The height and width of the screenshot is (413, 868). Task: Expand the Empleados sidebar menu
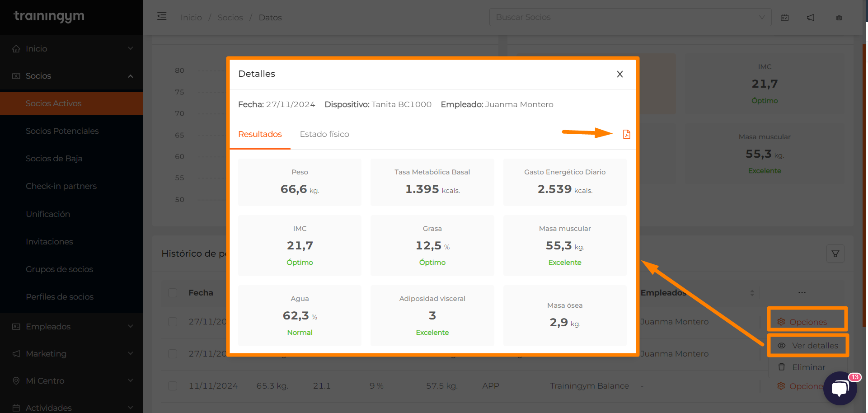[71, 326]
